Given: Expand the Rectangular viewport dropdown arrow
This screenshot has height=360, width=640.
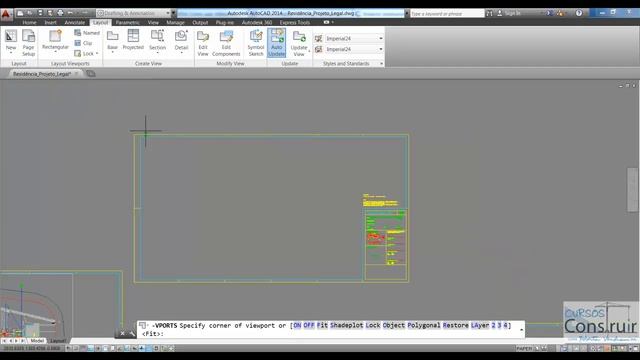Looking at the screenshot, I should (56, 52).
